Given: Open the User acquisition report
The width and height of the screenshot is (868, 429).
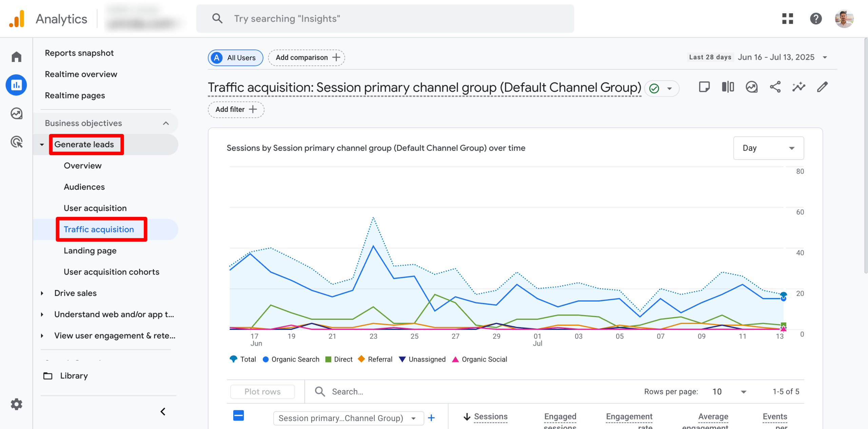Looking at the screenshot, I should point(95,208).
